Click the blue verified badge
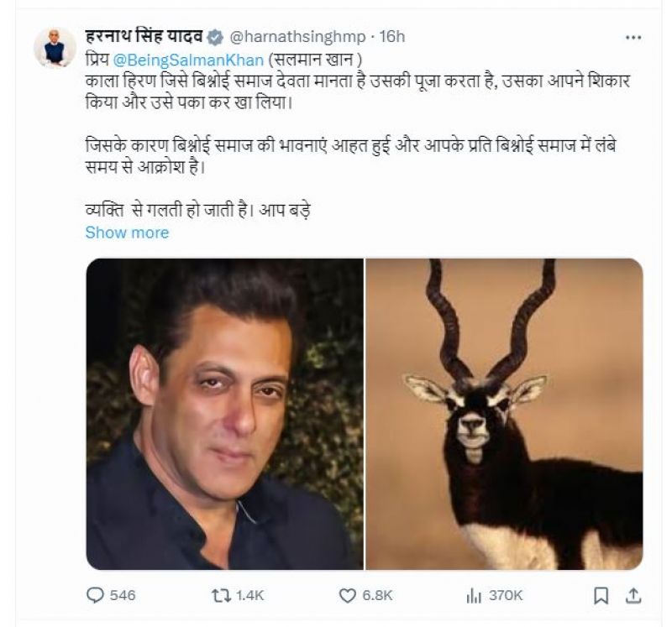 tap(216, 37)
